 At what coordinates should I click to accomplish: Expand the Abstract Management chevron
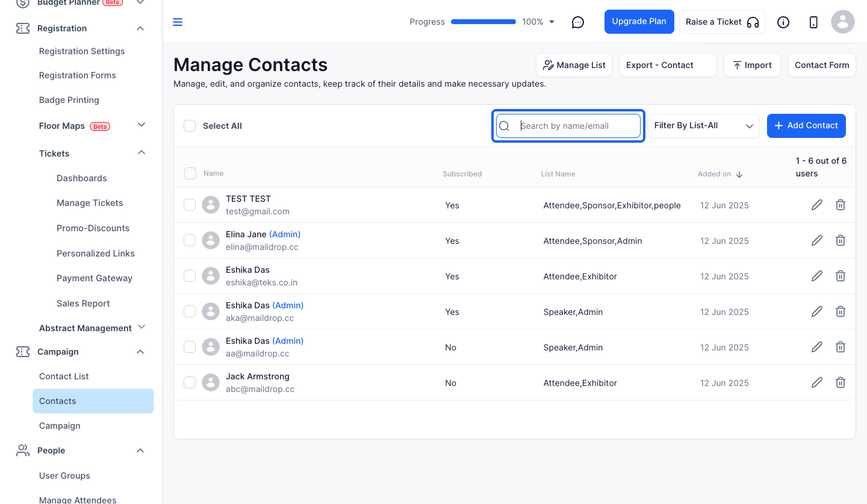tap(141, 327)
